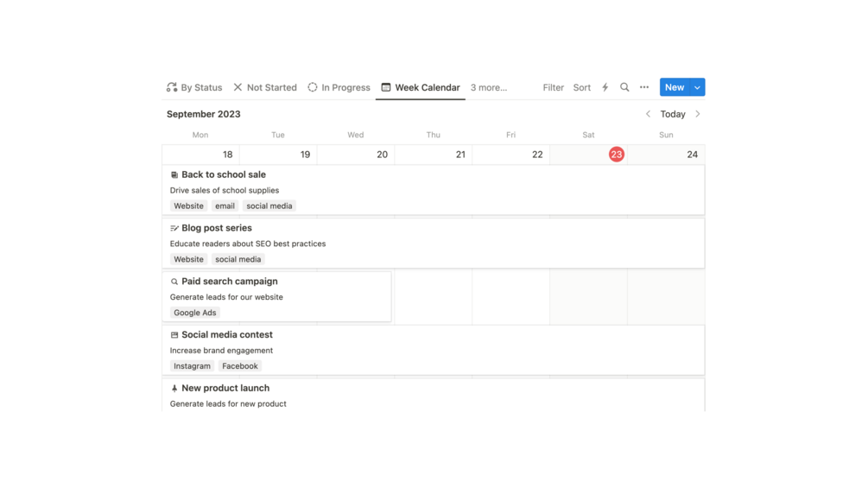Viewport: 868px width, 488px height.
Task: Click the Sort button
Action: [582, 87]
